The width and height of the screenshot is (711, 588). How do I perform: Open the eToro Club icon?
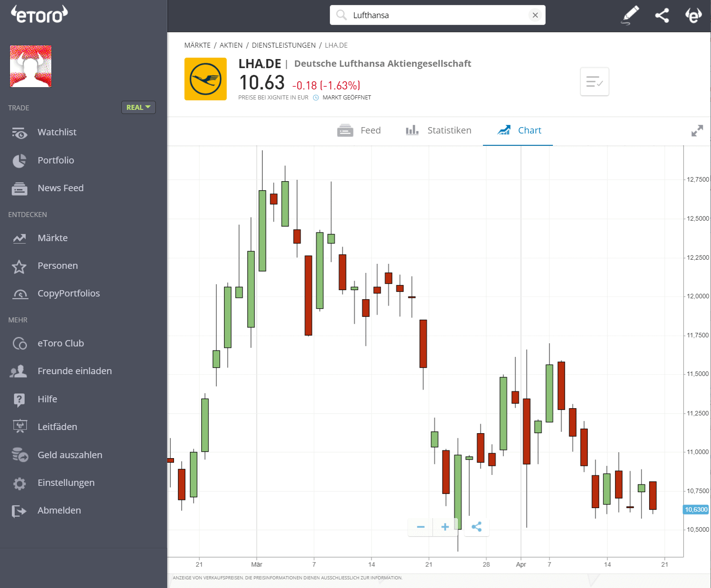(x=20, y=344)
